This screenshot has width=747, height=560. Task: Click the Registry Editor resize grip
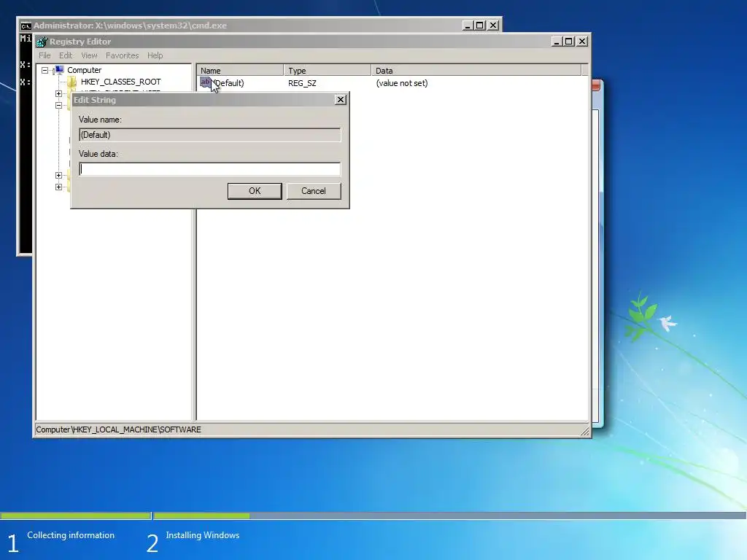pos(584,432)
